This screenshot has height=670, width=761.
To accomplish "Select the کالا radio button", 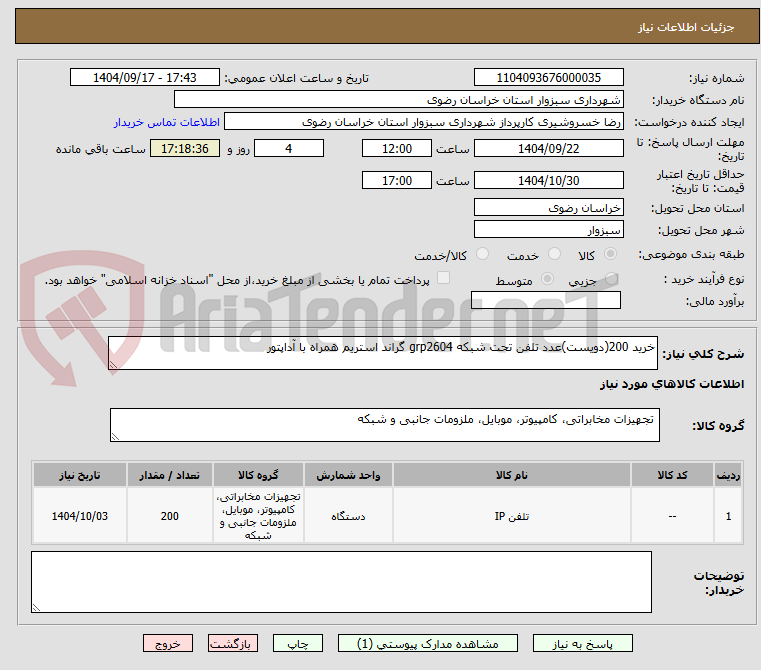I will click(610, 254).
